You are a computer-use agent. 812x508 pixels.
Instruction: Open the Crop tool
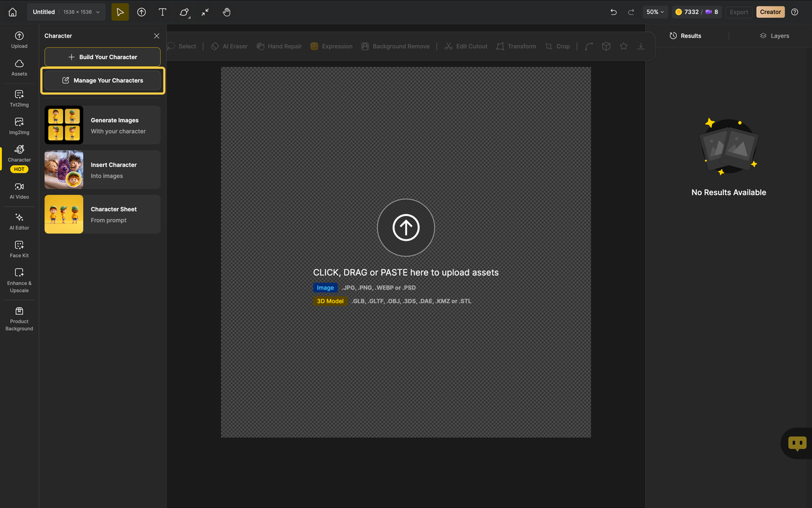[558, 46]
